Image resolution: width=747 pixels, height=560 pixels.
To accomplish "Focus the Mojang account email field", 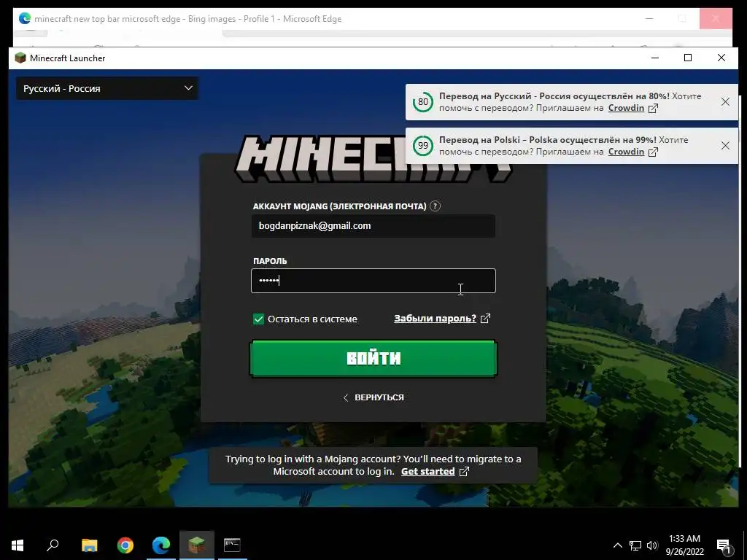I will tap(373, 226).
